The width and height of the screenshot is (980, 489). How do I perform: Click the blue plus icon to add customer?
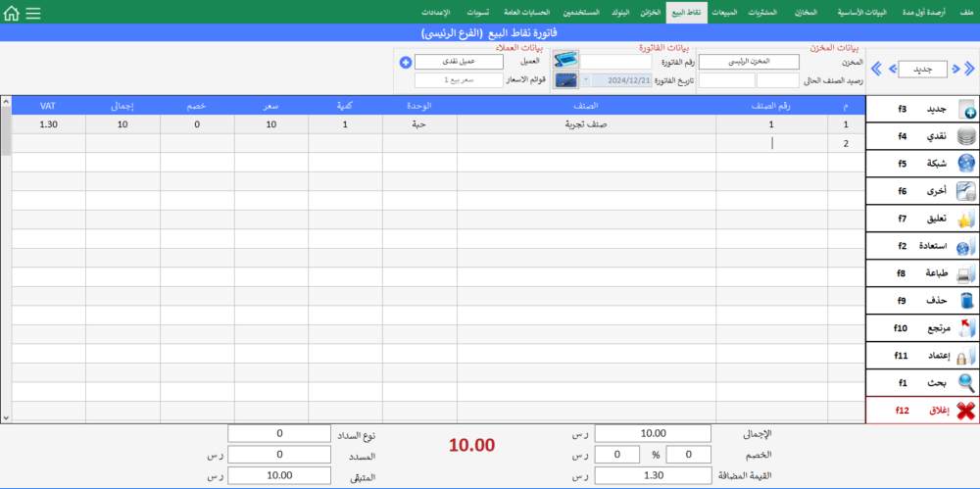[x=406, y=62]
